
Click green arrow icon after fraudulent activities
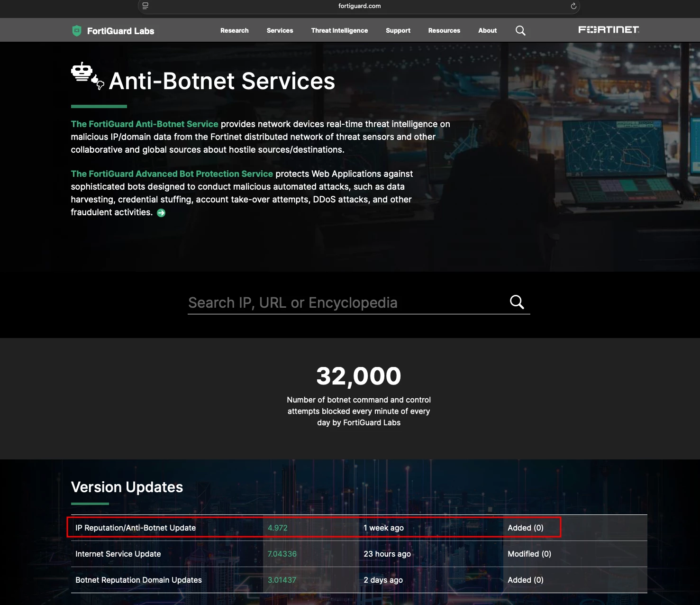[161, 213]
